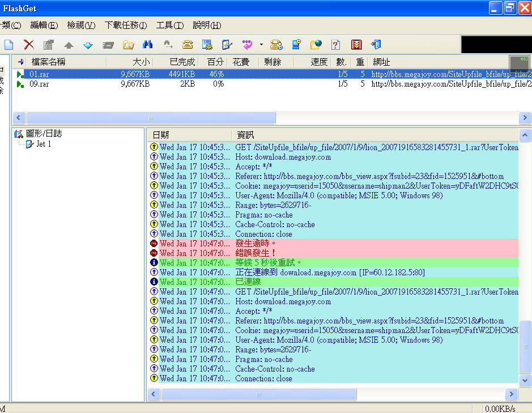The width and height of the screenshot is (532, 413).
Task: Click the telephone with clock icon
Action: tap(276, 44)
